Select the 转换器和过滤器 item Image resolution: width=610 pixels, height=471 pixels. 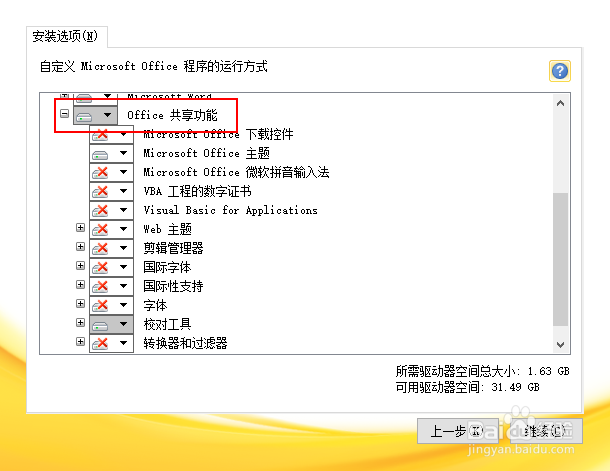click(x=185, y=343)
